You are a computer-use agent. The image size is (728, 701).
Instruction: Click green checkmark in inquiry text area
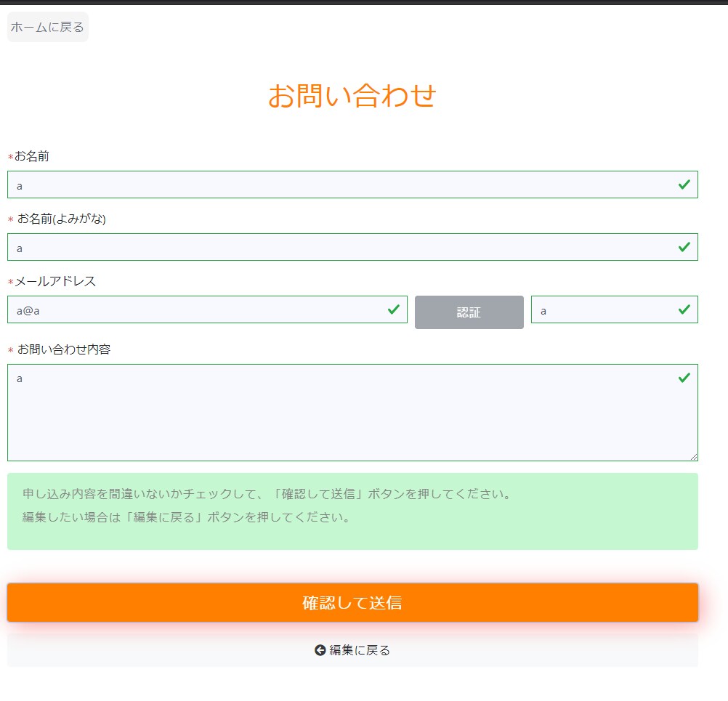pos(684,378)
